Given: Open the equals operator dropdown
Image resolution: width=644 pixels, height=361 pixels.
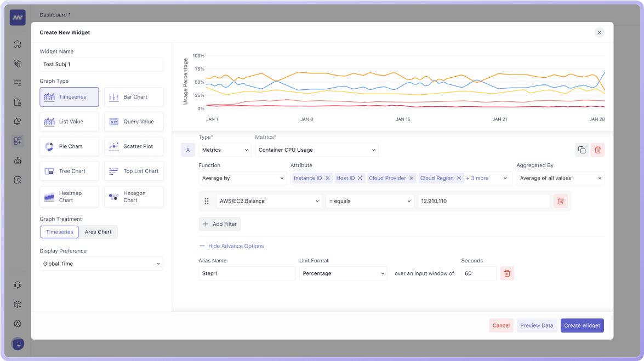Looking at the screenshot, I should 369,201.
